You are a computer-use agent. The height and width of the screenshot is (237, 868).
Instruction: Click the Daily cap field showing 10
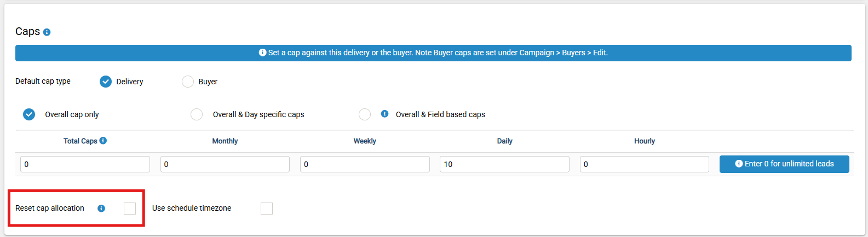coord(504,164)
